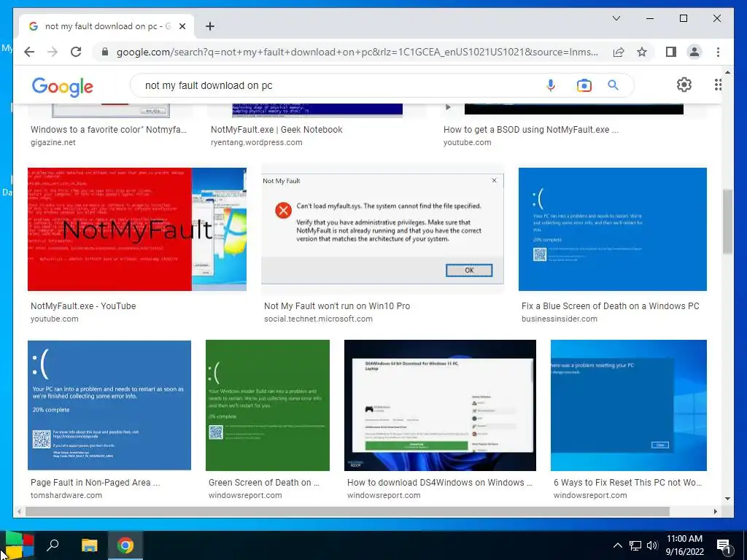Click the ryentang.wordpress.com source text
Image resolution: width=747 pixels, height=560 pixels.
[x=256, y=142]
